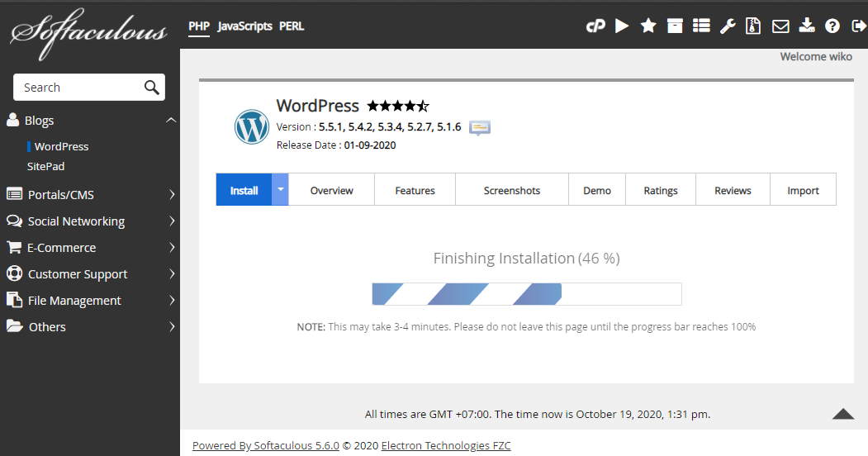Viewport: 868px width, 456px height.
Task: Open the Help question mark icon
Action: pyautogui.click(x=832, y=26)
